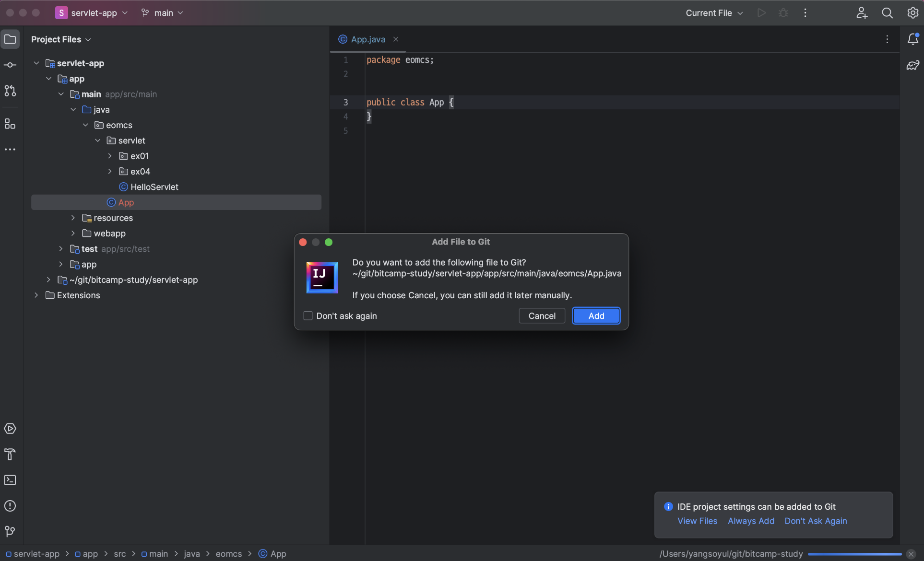Open the Terminal tool window
Screen dimensions: 924x561
[x=10, y=480]
